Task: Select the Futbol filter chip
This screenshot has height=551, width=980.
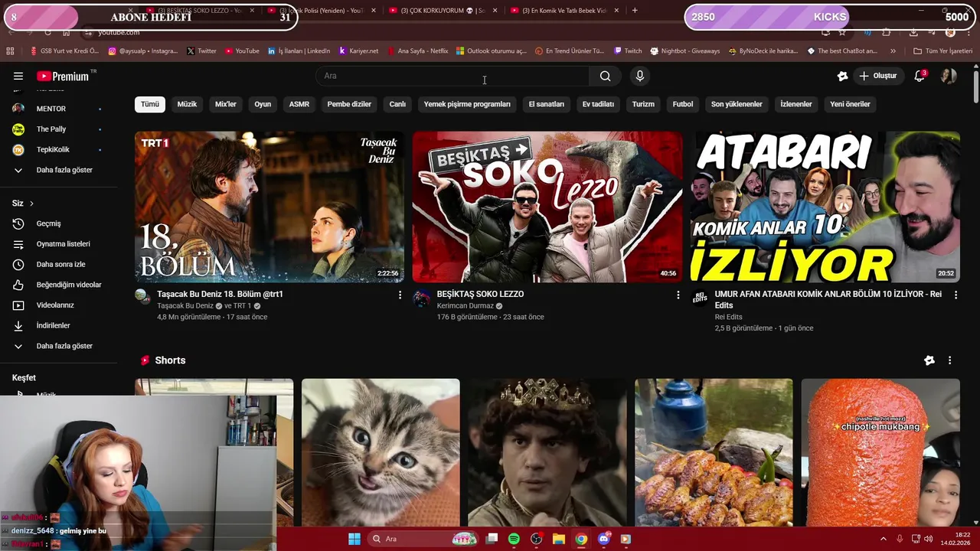Action: [x=683, y=104]
